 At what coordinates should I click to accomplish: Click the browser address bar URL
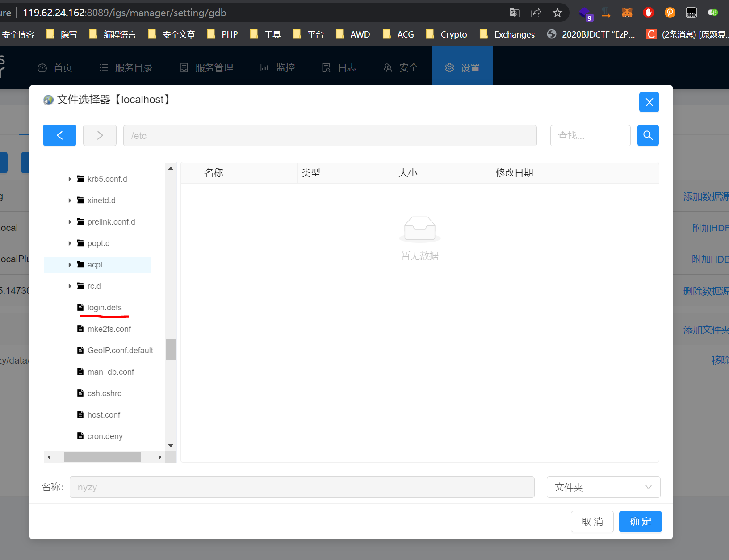(x=125, y=13)
